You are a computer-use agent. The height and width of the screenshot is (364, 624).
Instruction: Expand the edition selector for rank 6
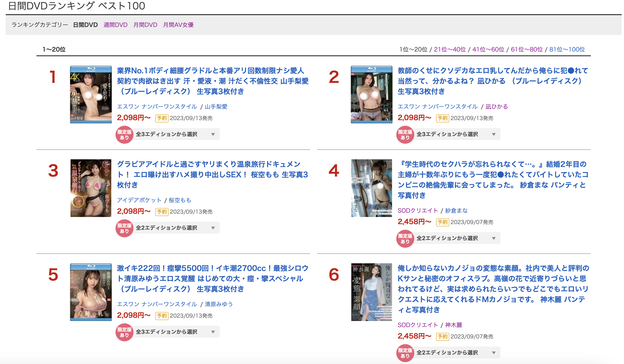[456, 353]
